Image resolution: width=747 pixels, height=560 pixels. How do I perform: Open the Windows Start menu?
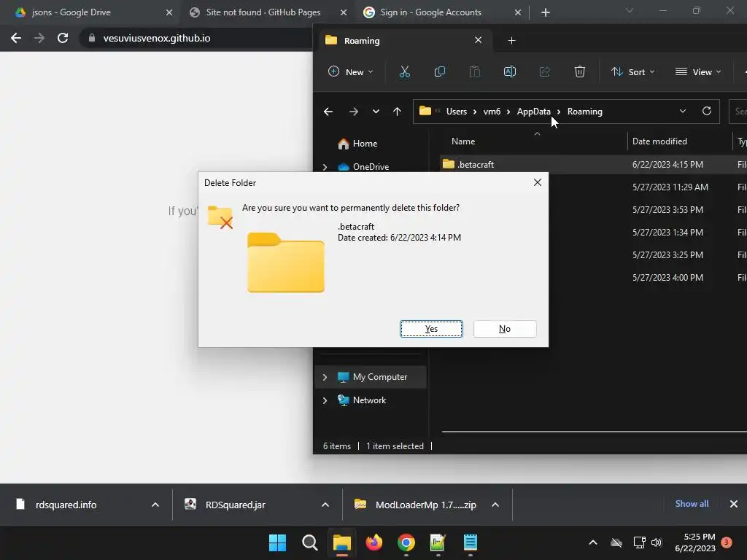pos(277,542)
